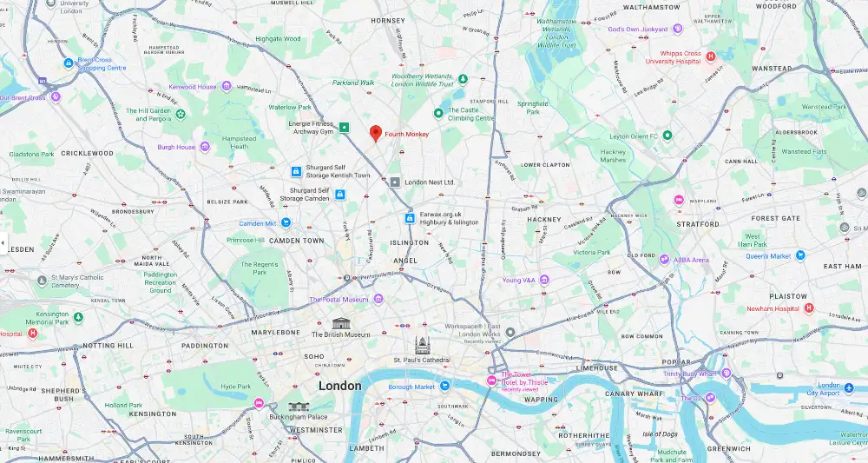
Task: Select the Brent Cross Shopping Centre icon
Action: click(x=69, y=63)
